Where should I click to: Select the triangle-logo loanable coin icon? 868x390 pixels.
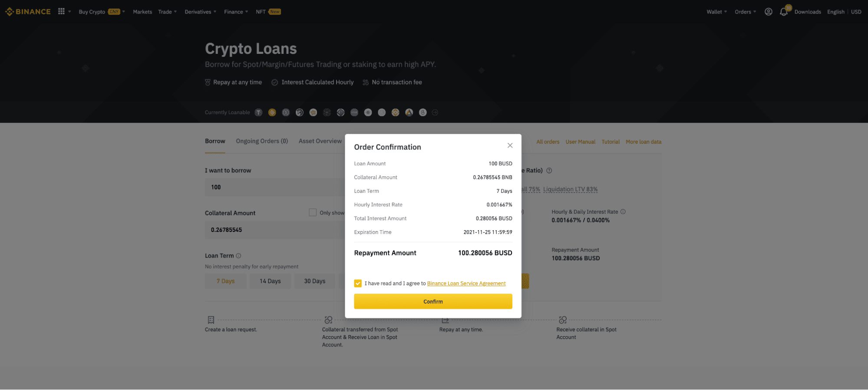(409, 112)
